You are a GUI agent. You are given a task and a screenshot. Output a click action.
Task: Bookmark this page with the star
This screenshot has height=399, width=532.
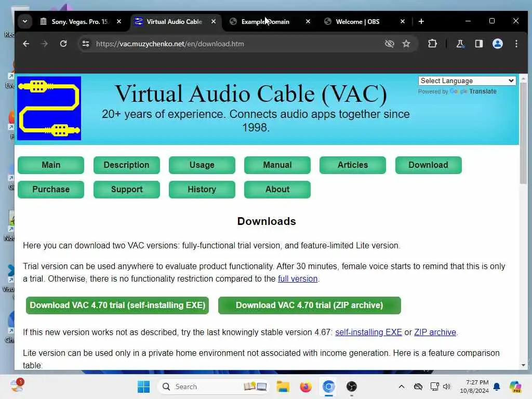[x=406, y=44]
